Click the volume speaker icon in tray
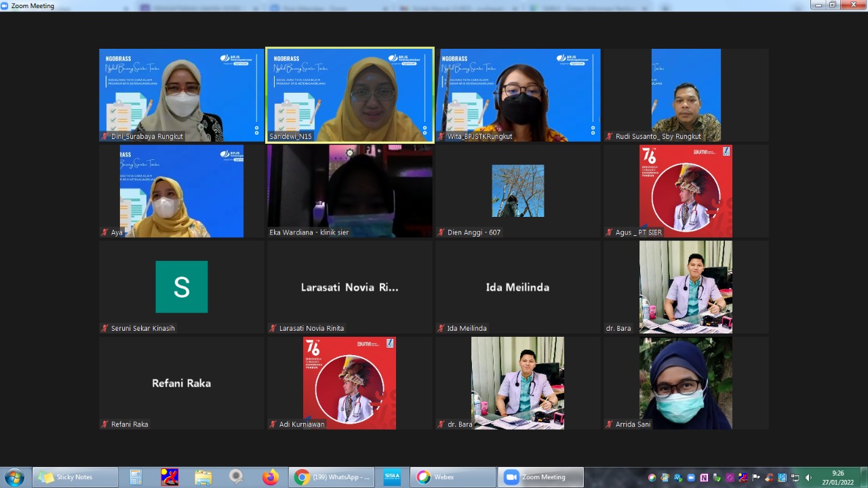 [808, 477]
